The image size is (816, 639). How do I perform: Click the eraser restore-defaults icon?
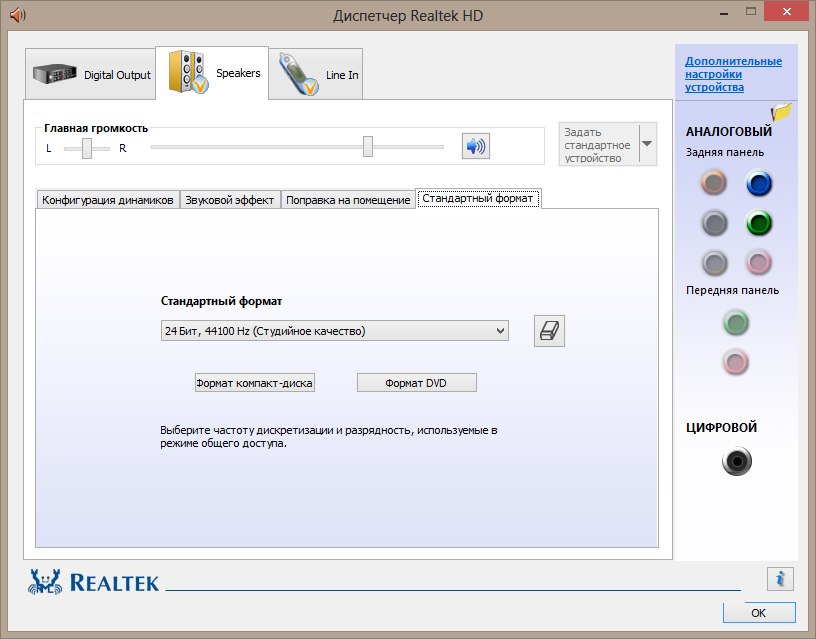[549, 331]
